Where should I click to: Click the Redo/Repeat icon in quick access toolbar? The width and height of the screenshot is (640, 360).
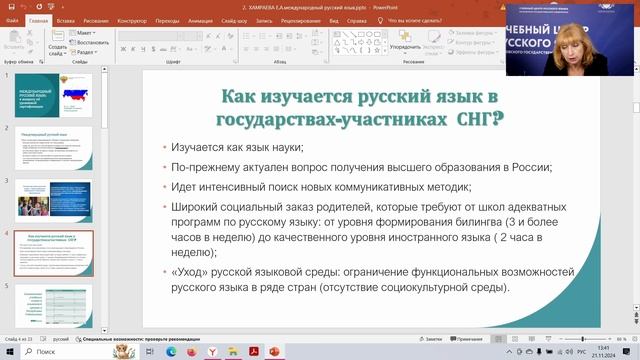[39, 7]
